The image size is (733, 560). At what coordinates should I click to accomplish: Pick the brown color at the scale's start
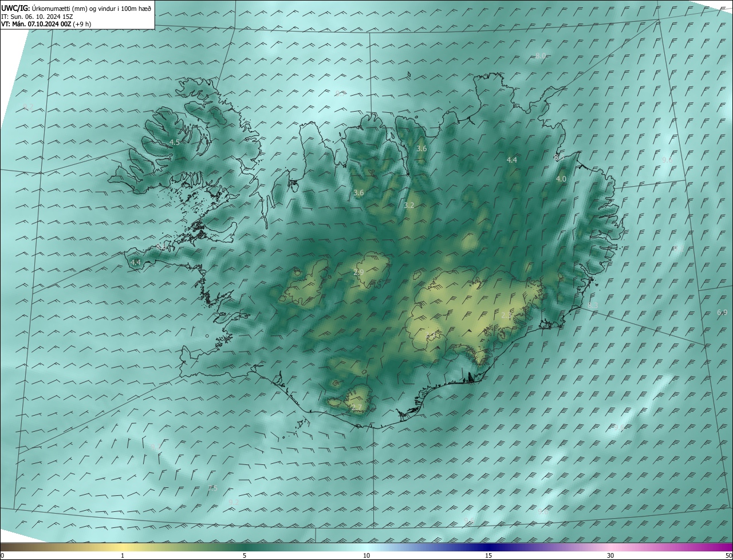point(5,547)
